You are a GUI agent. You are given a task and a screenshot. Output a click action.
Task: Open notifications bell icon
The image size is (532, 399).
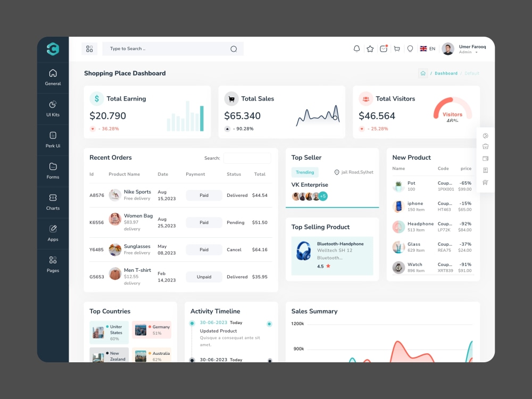click(x=356, y=49)
